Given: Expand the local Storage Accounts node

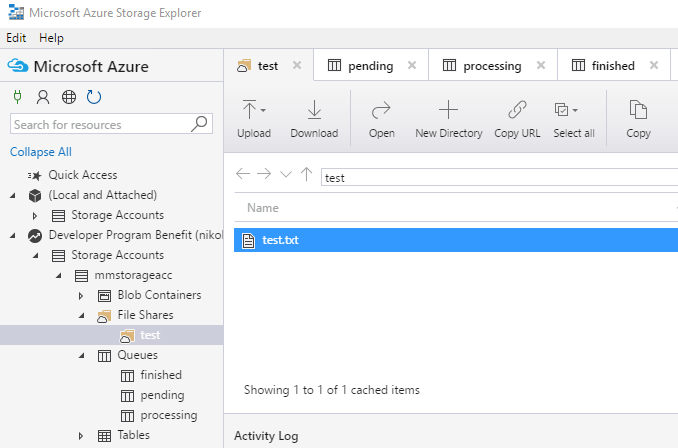Looking at the screenshot, I should (35, 215).
